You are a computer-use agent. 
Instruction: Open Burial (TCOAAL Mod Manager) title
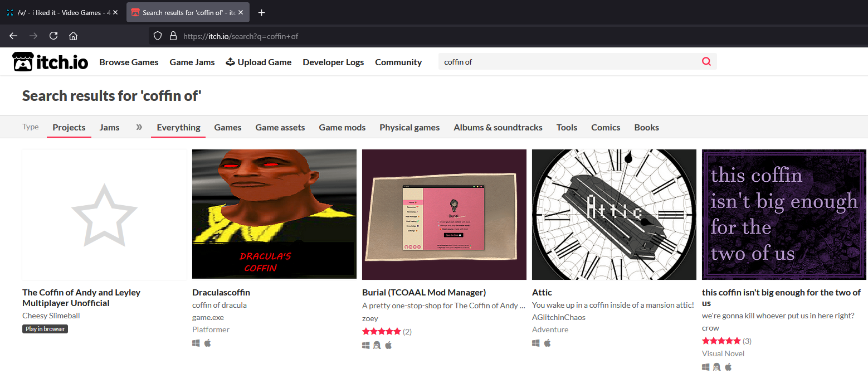(x=424, y=292)
